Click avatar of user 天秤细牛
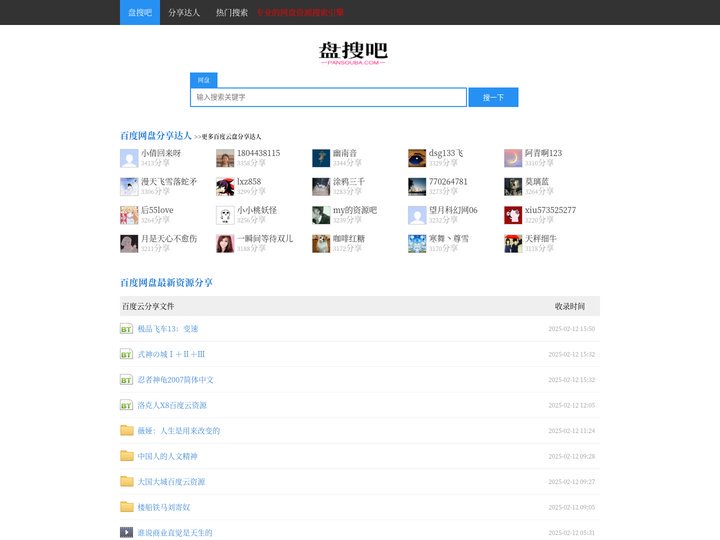Screen dimensions: 720x540 click(513, 244)
